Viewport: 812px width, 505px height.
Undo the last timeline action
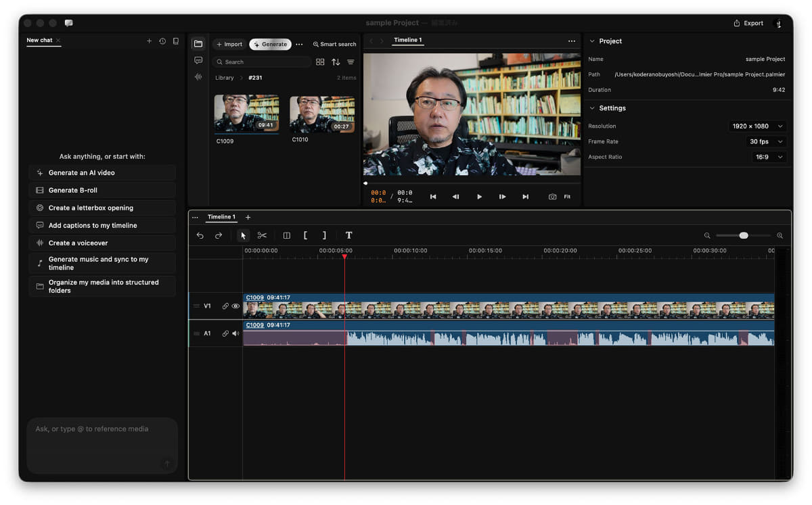200,235
